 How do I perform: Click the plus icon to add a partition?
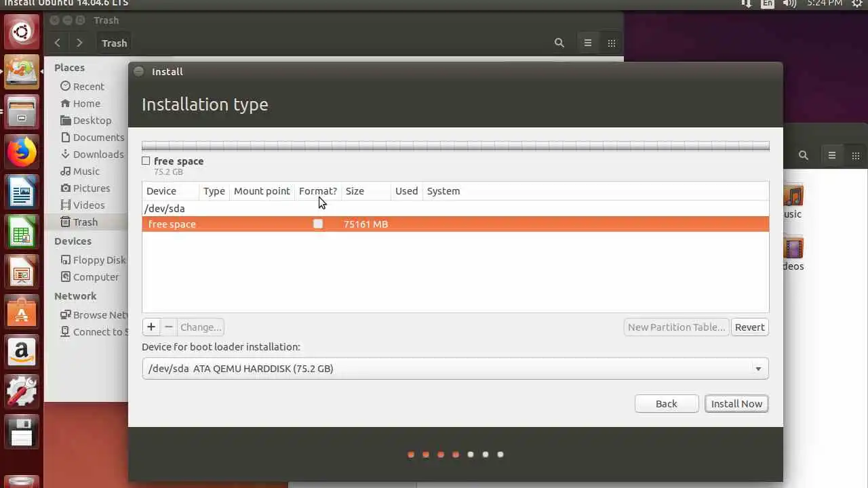pyautogui.click(x=151, y=327)
